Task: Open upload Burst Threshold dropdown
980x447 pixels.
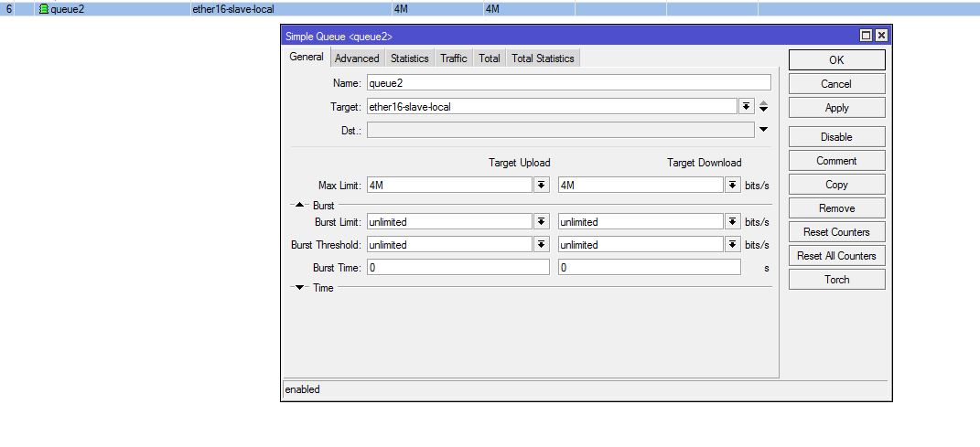Action: pyautogui.click(x=542, y=245)
